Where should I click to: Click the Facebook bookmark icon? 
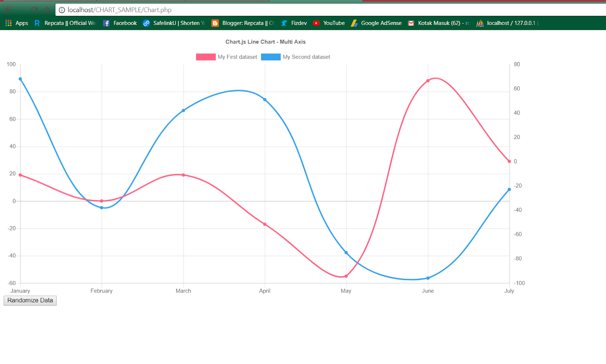point(107,23)
